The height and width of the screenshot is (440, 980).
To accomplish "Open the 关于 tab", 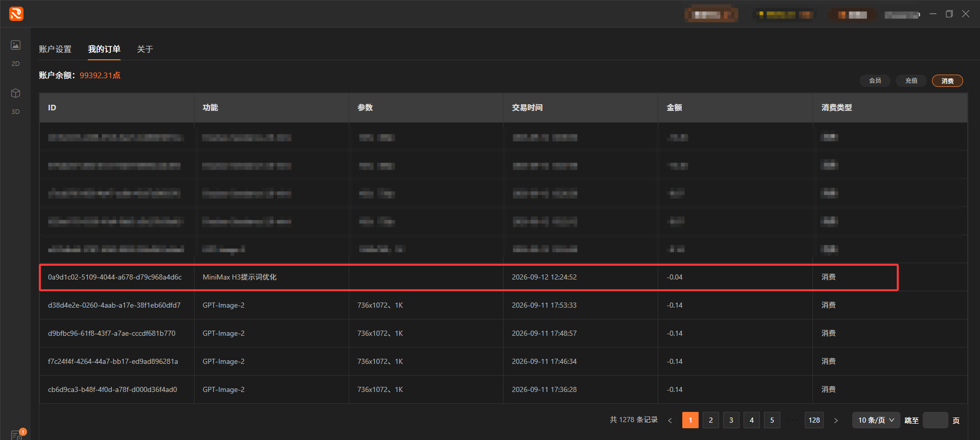I will 145,49.
